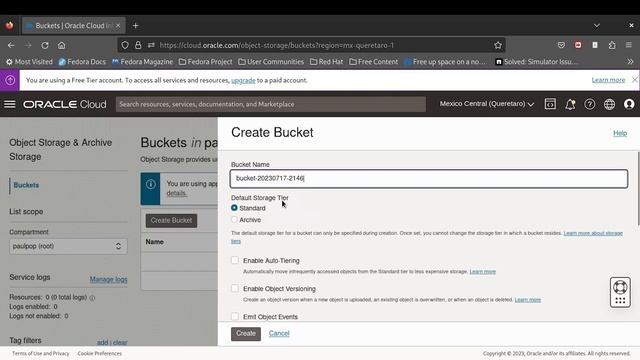Open the announcements bell icon
Image resolution: width=640 pixels, height=360 pixels.
tap(570, 104)
